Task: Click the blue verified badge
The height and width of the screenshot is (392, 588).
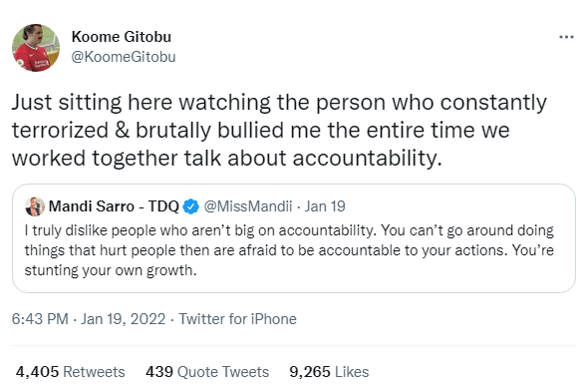Action: click(x=191, y=206)
